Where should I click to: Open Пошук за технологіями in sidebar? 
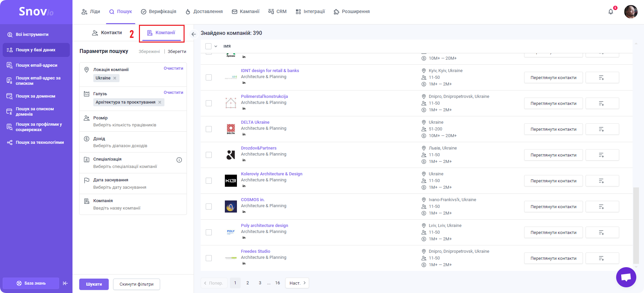(36, 142)
